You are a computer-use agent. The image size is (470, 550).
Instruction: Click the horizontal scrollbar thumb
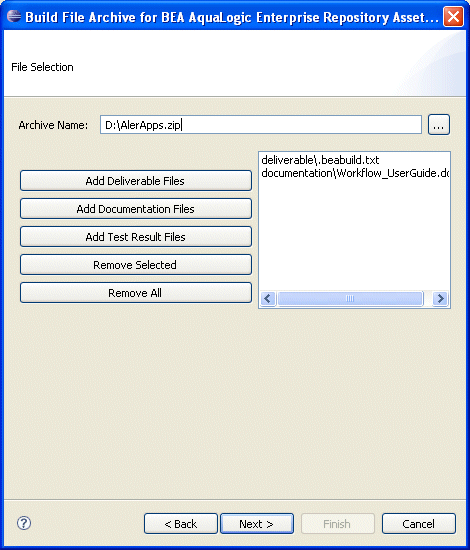pos(350,299)
